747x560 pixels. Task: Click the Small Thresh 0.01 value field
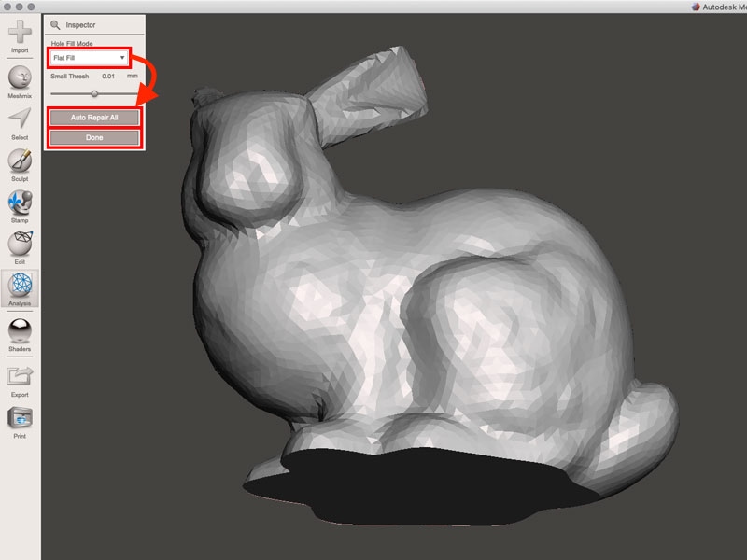109,76
